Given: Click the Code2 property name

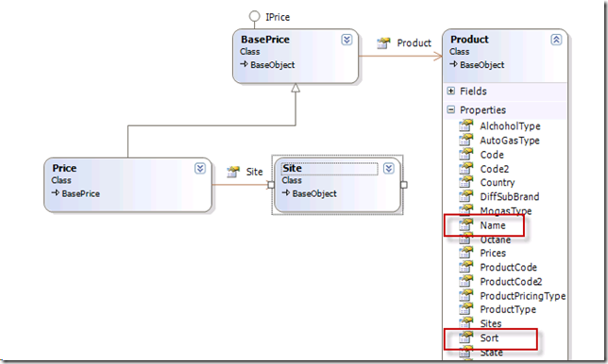Looking at the screenshot, I should [495, 169].
